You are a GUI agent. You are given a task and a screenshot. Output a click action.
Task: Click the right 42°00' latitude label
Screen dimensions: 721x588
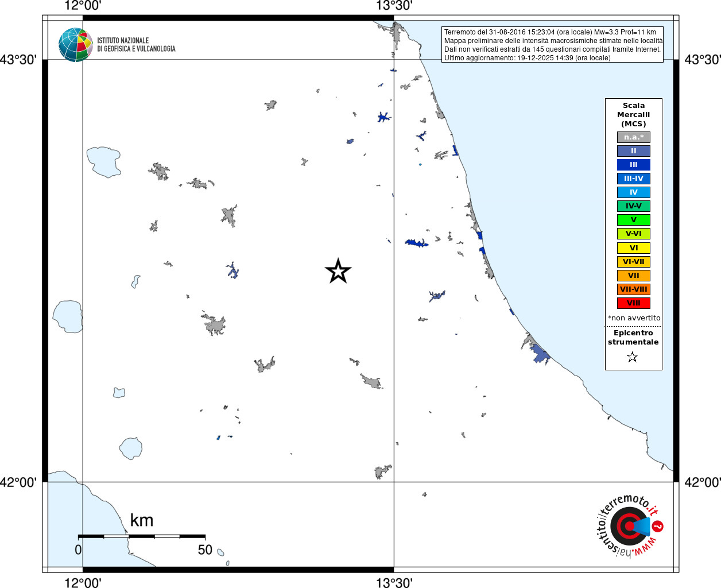(x=703, y=482)
